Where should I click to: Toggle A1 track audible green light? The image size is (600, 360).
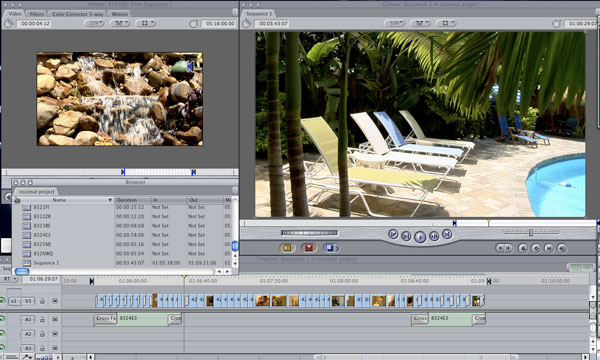click(x=2, y=319)
